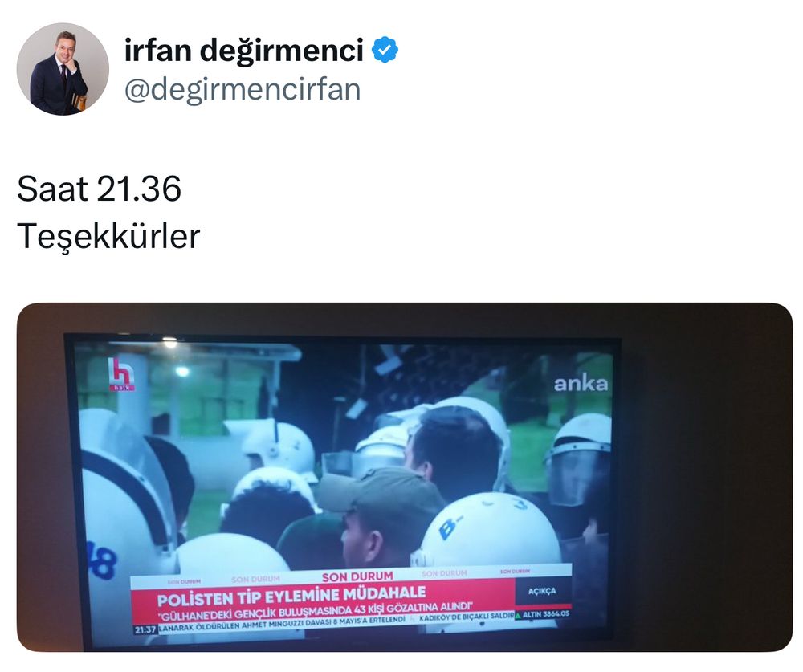This screenshot has width=803, height=672.
Task: Click the blue 48 on left helmet
Action: [x=102, y=560]
